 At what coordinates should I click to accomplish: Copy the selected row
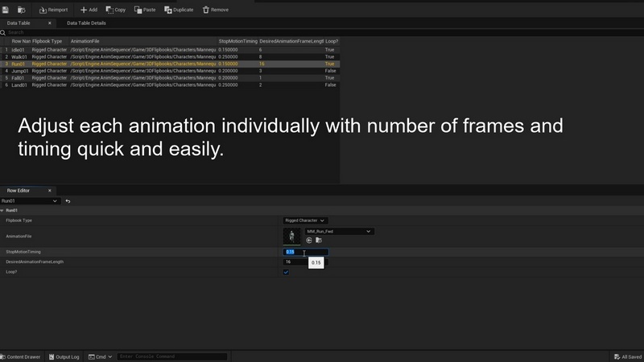pos(115,10)
